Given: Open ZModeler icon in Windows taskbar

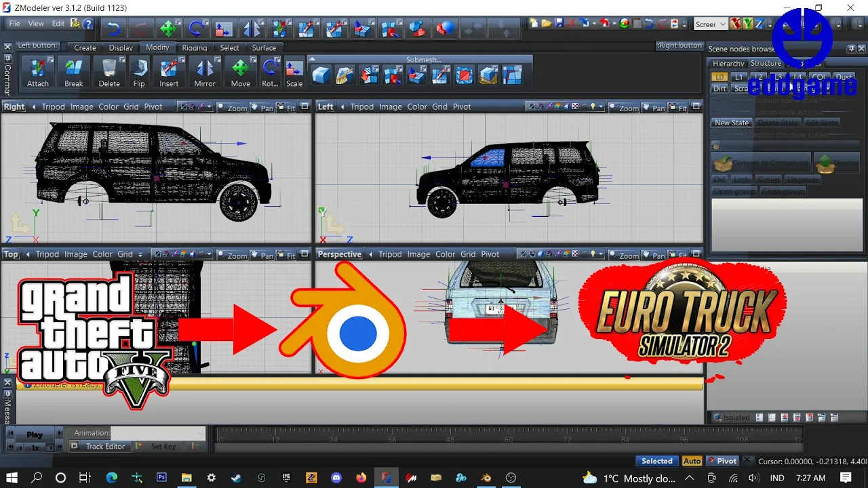Looking at the screenshot, I should click(386, 478).
